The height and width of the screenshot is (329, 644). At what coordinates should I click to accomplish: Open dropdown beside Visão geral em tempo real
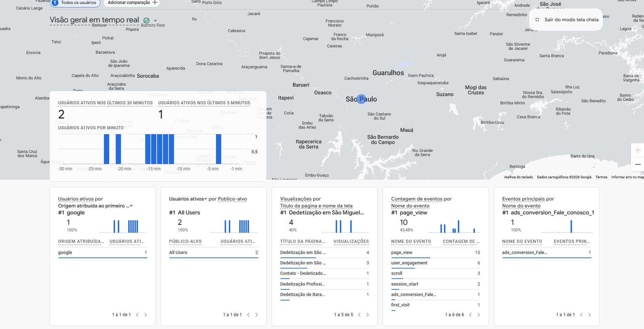155,21
